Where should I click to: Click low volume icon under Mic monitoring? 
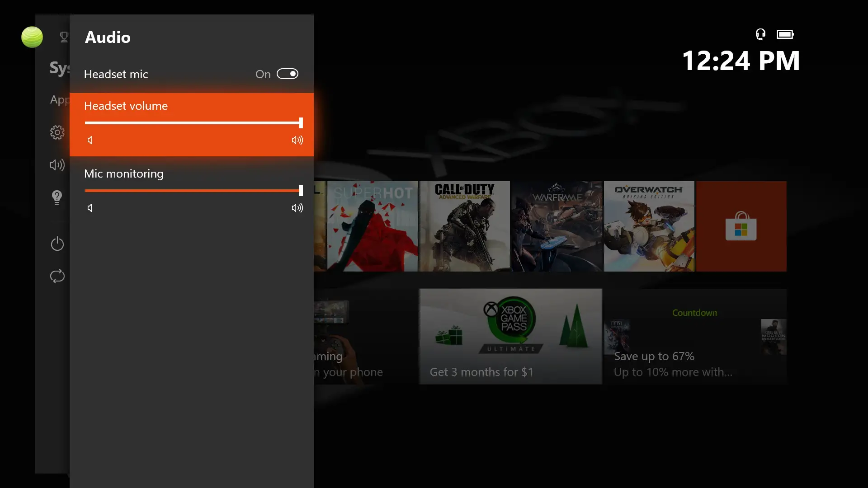[x=90, y=208]
